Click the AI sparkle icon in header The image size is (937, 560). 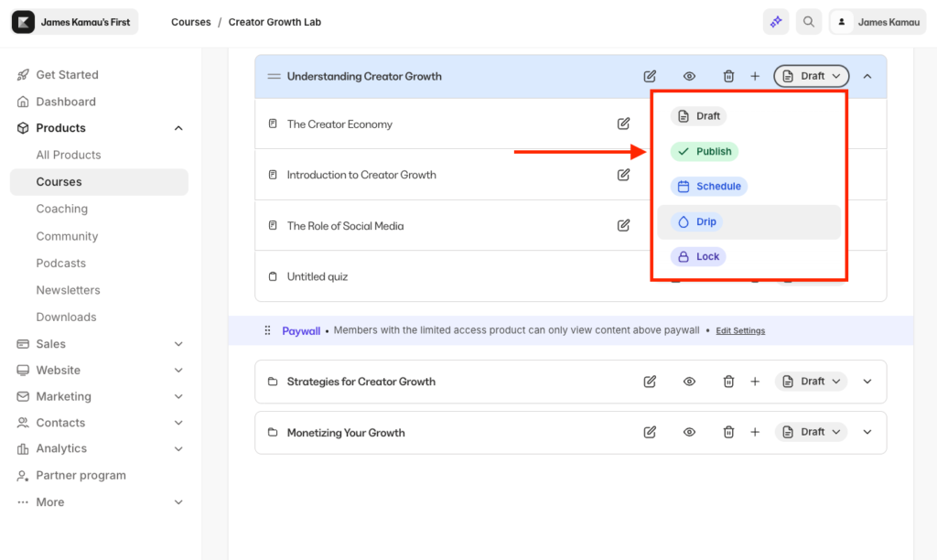[x=776, y=22]
